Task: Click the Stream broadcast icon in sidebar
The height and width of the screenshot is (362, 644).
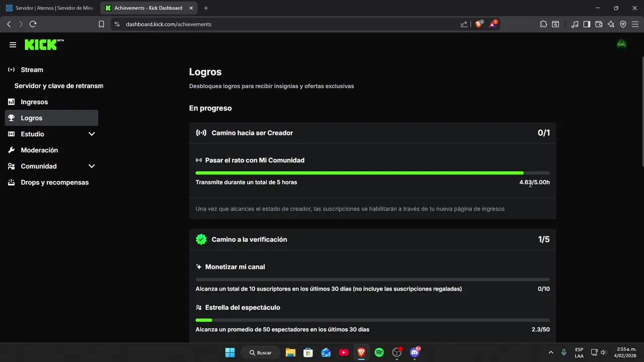Action: click(x=11, y=70)
